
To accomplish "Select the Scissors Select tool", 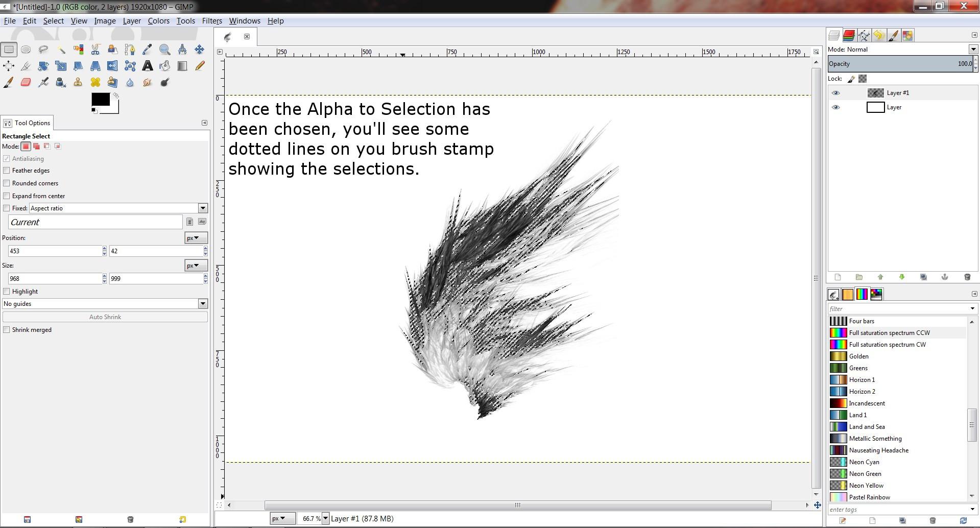I will pyautogui.click(x=95, y=50).
